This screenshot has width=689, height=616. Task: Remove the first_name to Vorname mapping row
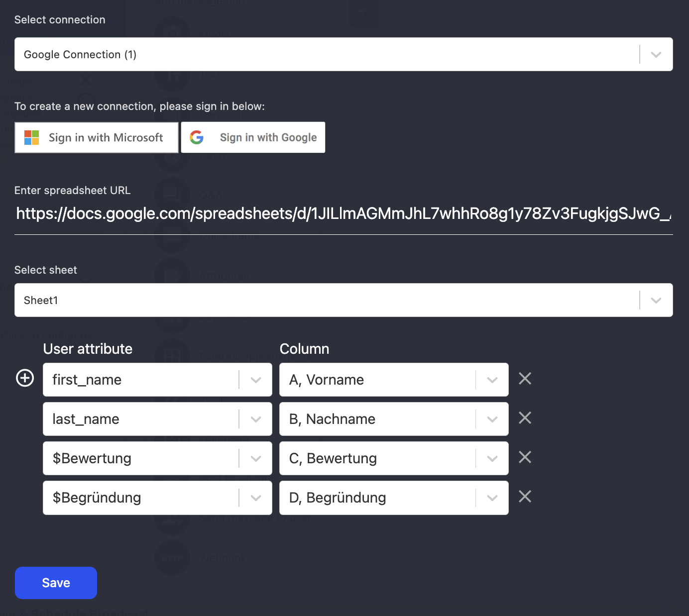pyautogui.click(x=525, y=379)
